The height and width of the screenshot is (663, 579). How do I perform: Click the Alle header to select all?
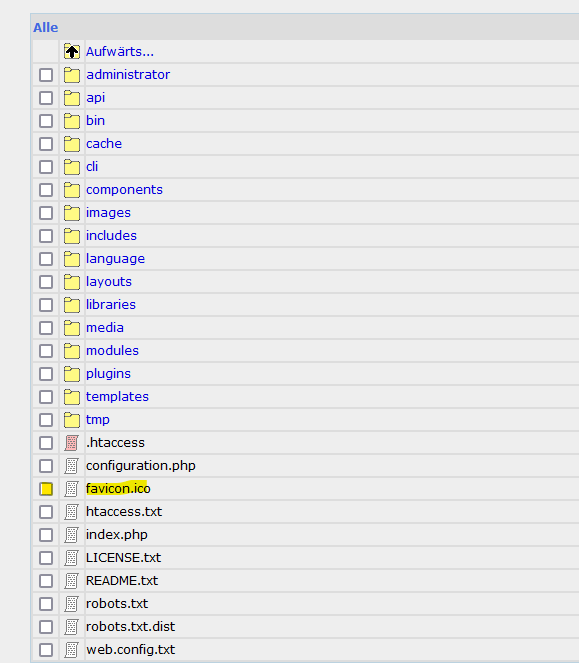46,27
